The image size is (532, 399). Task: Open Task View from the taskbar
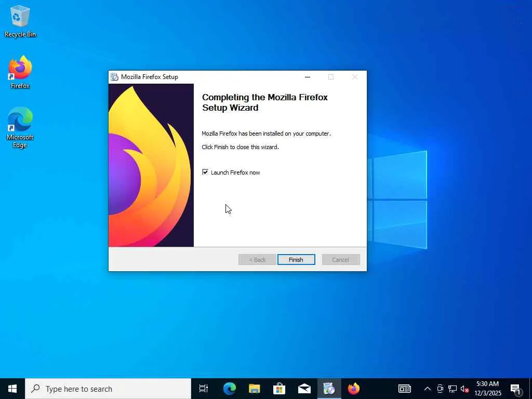[x=204, y=389]
